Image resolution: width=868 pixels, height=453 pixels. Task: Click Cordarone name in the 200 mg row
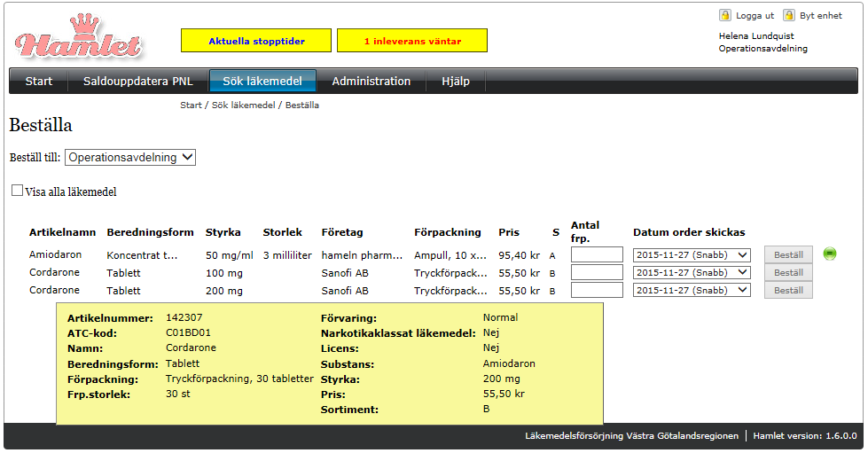tap(54, 290)
